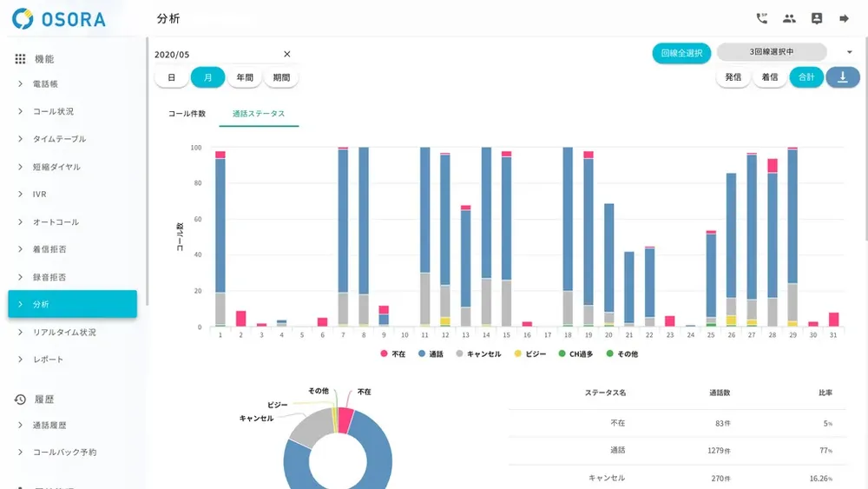Open the SIP phone icon in header

(762, 18)
